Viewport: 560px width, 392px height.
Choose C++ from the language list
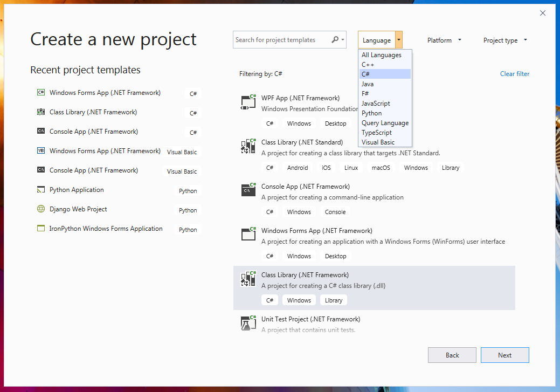(x=385, y=64)
